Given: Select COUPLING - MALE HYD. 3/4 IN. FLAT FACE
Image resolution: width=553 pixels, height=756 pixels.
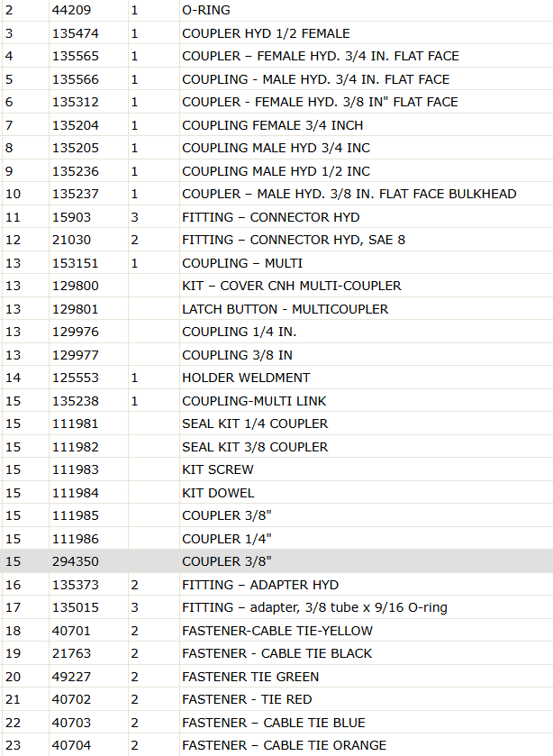Looking at the screenshot, I should tap(316, 79).
